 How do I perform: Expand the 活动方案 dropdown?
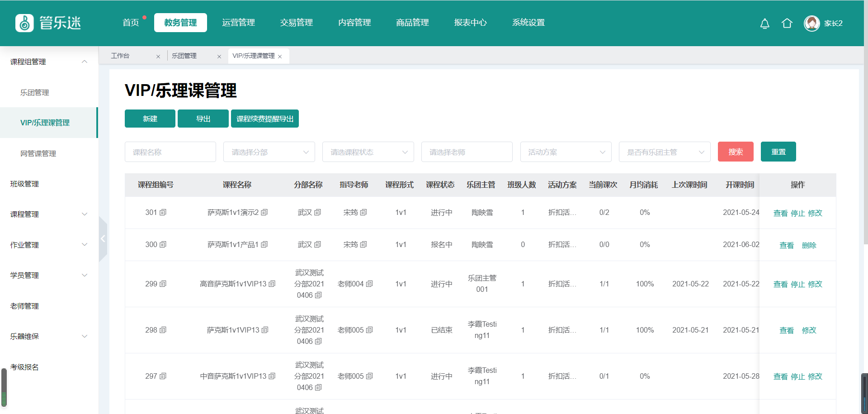(566, 152)
